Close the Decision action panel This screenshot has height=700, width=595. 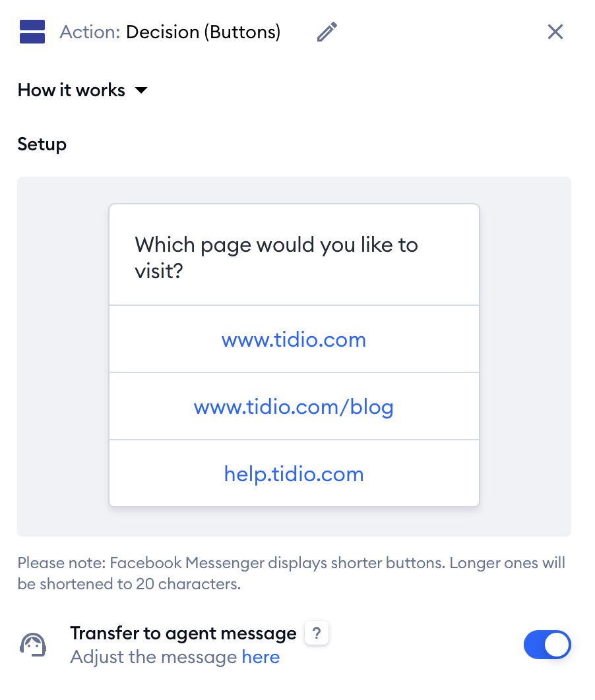click(x=555, y=32)
